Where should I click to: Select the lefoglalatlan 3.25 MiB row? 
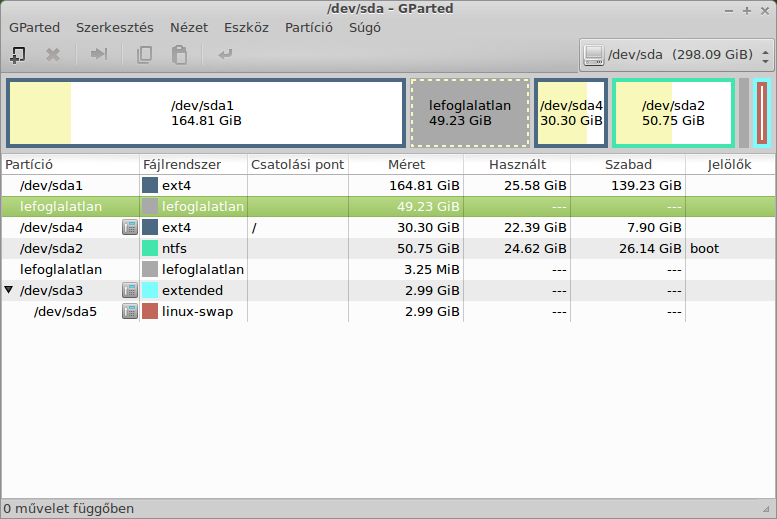point(388,269)
